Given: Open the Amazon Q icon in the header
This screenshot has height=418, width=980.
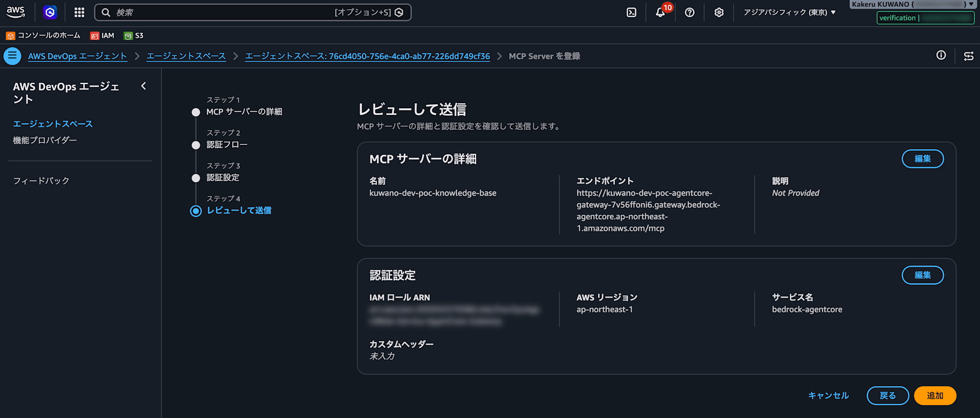Looking at the screenshot, I should tap(50, 12).
